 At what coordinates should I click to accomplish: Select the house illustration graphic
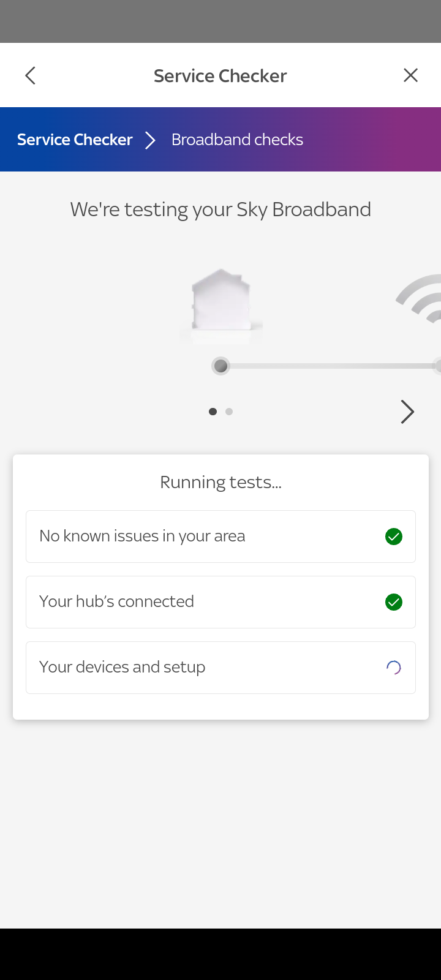(221, 303)
